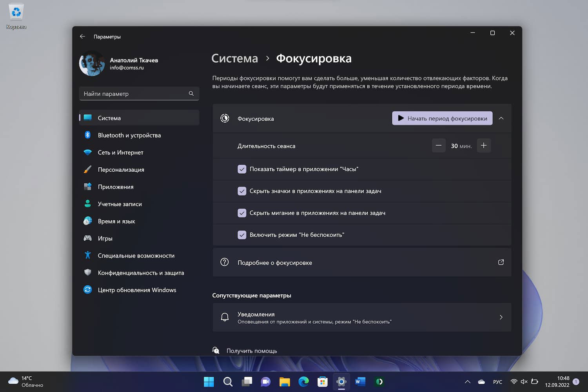Click the Система breadcrumb link
588x392 pixels.
235,58
